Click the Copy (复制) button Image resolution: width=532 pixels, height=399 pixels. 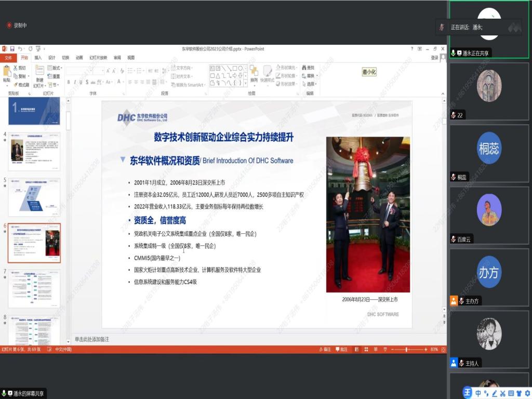coord(20,76)
